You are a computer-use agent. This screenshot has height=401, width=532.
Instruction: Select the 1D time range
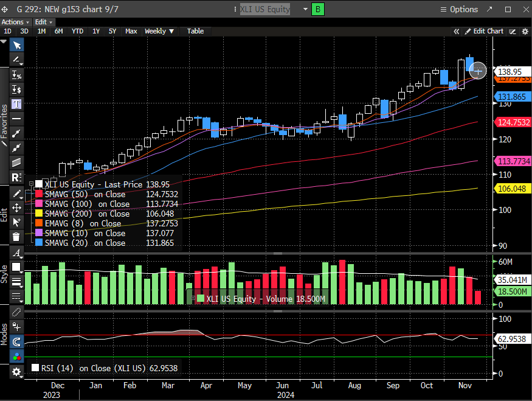pos(7,31)
